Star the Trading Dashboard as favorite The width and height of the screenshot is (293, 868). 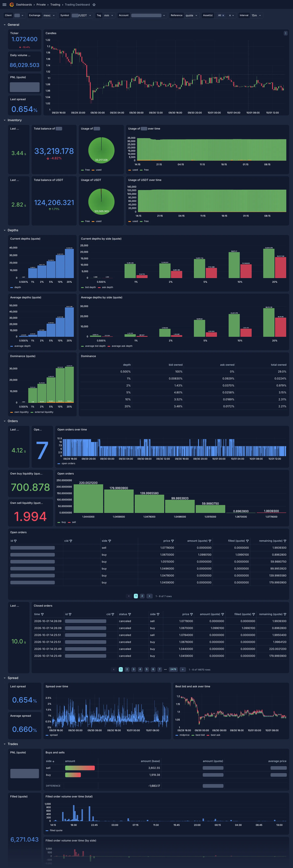[94, 5]
